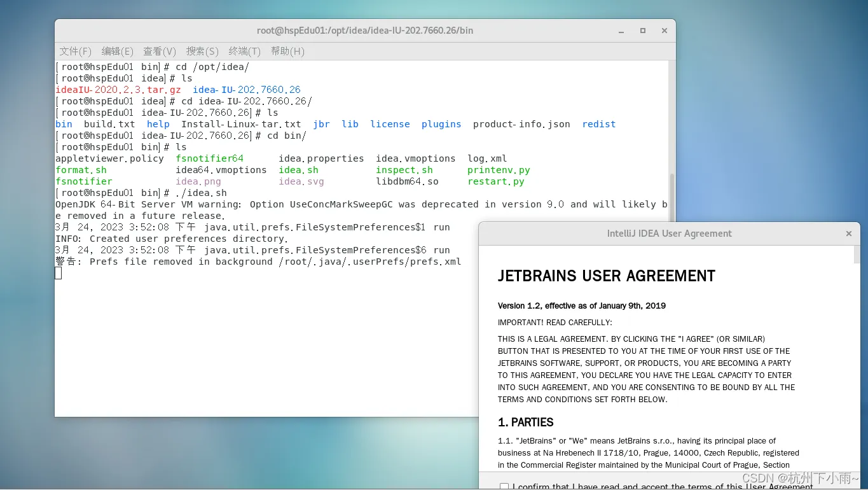Click the ideaIU-2020.2.3.tar.gz file name
This screenshot has width=868, height=490.
(118, 90)
